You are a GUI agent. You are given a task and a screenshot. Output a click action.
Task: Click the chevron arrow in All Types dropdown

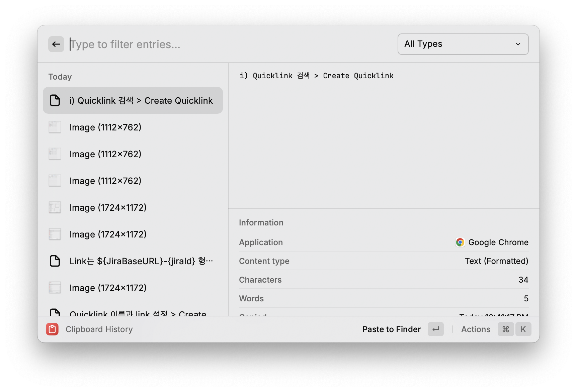coord(518,44)
